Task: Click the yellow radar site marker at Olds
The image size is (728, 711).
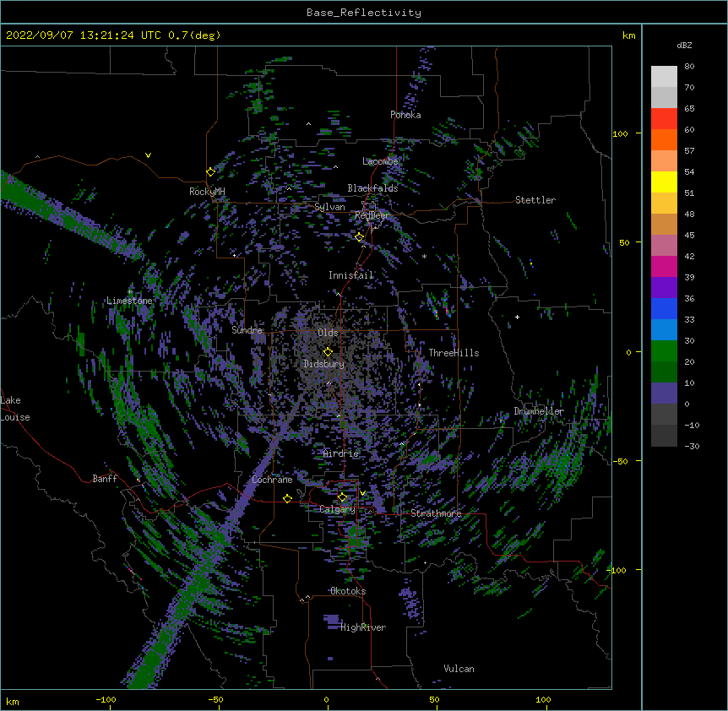Action: pos(328,351)
